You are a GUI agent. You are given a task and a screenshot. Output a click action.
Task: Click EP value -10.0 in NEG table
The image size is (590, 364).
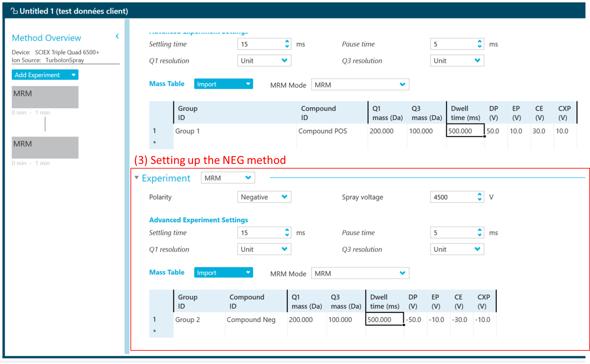click(x=438, y=320)
